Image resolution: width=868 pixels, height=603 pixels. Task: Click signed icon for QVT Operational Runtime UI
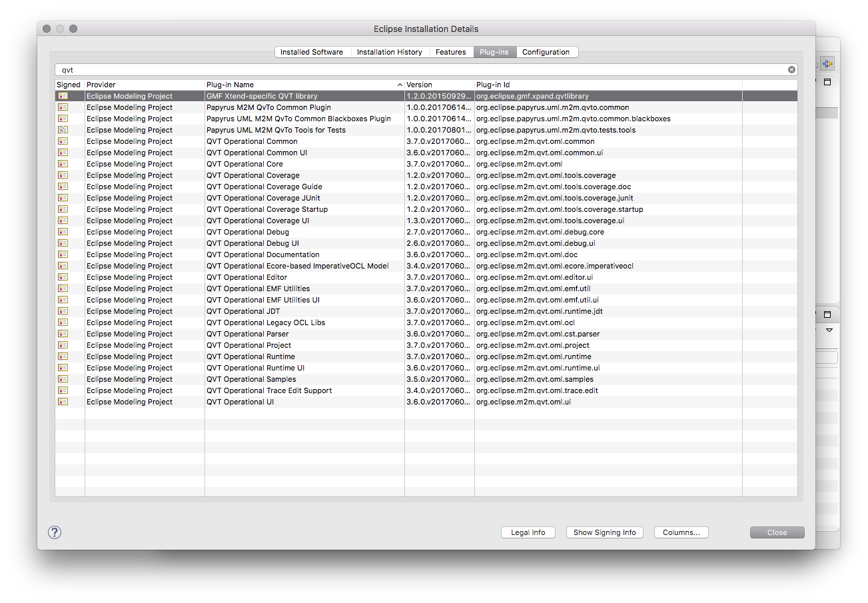(63, 368)
